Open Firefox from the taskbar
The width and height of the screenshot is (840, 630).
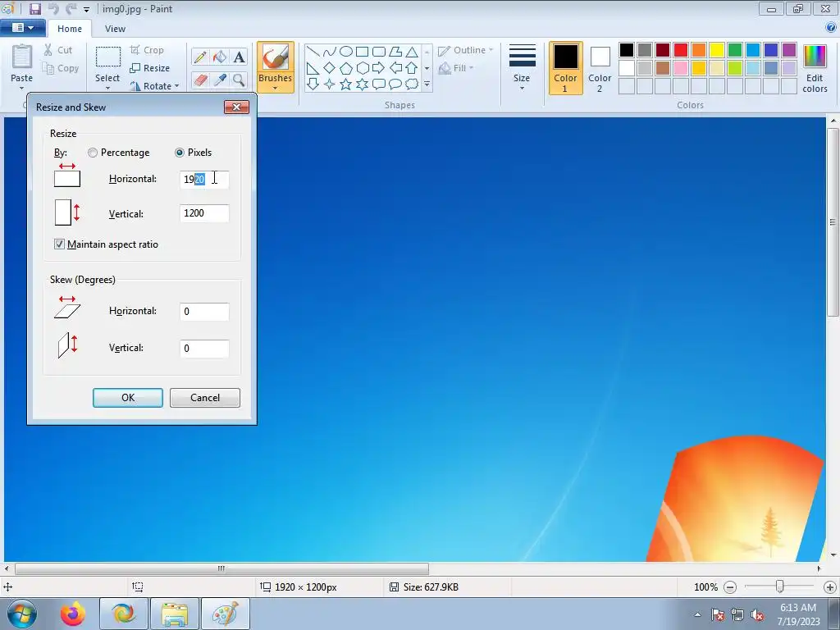pyautogui.click(x=72, y=614)
